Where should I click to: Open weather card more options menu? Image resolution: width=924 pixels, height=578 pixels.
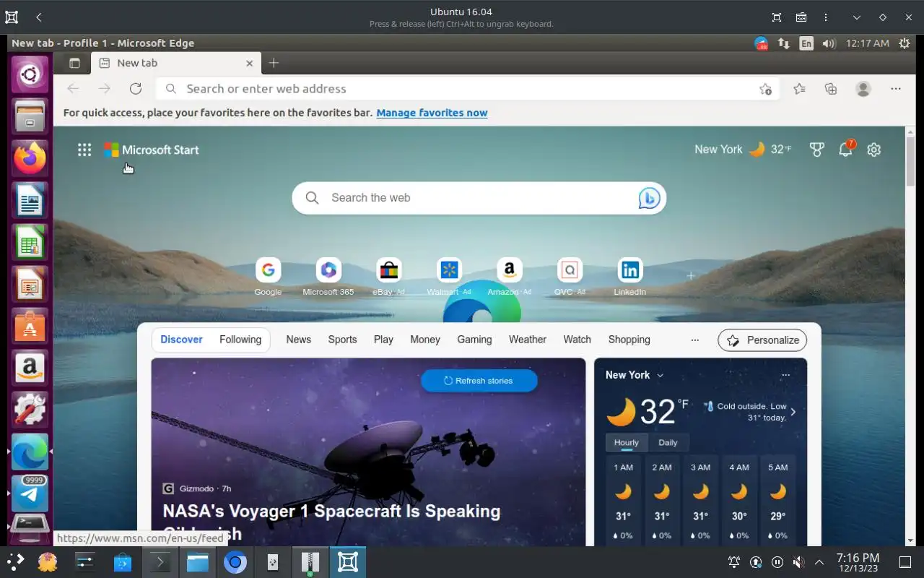tap(785, 375)
